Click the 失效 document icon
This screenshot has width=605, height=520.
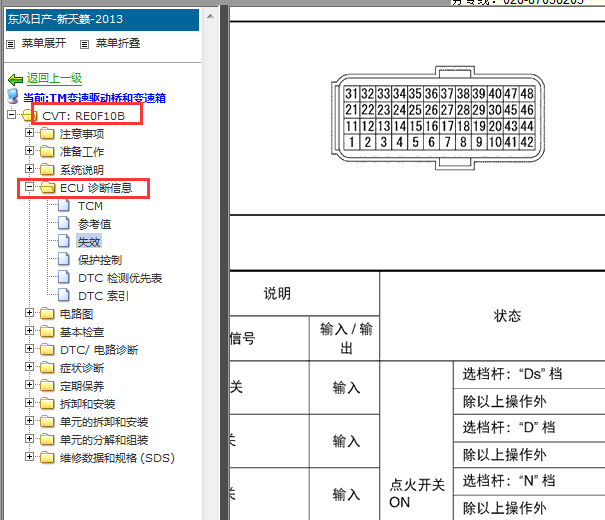pos(64,241)
